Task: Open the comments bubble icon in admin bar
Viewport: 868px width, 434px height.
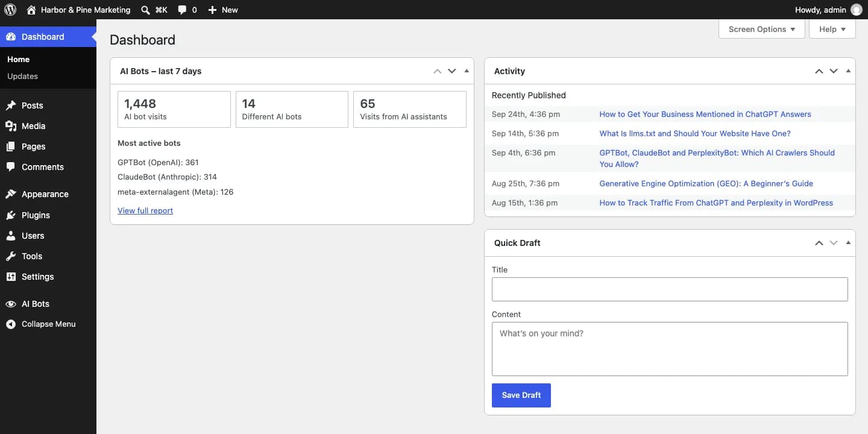Action: point(182,10)
